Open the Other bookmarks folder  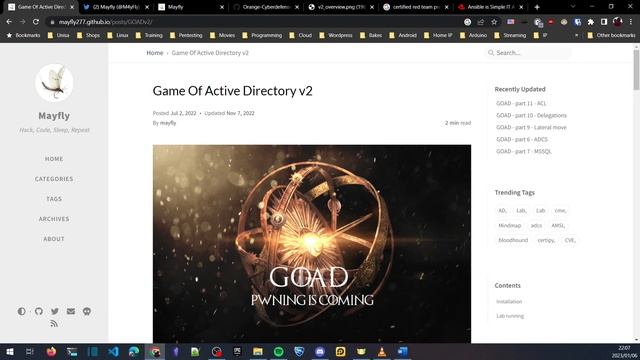point(611,36)
